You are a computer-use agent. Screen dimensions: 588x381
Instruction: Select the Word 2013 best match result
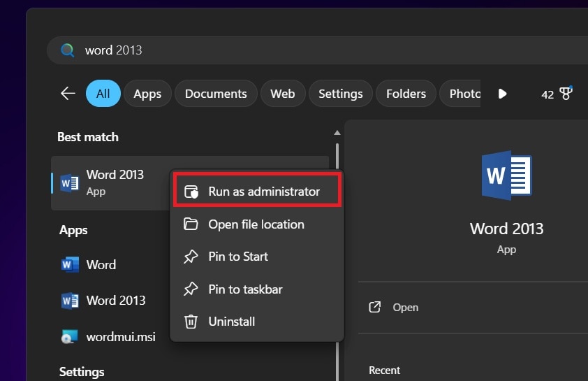(111, 182)
